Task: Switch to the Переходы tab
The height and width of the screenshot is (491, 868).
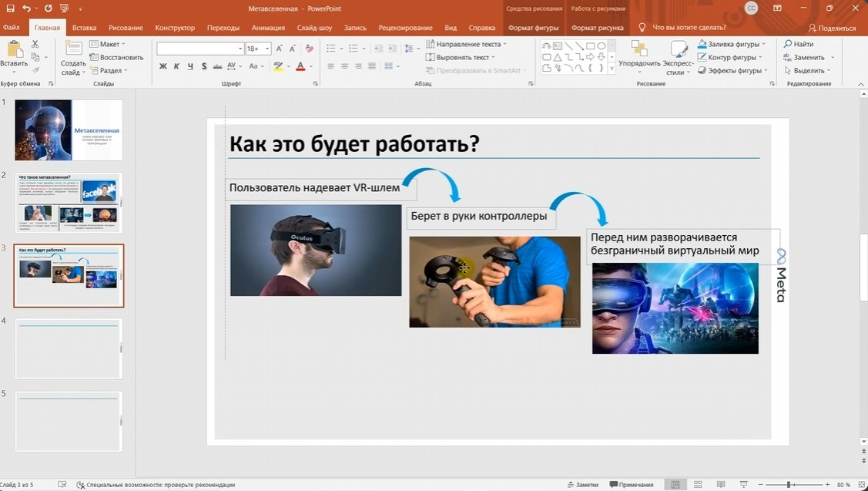Action: click(x=223, y=27)
